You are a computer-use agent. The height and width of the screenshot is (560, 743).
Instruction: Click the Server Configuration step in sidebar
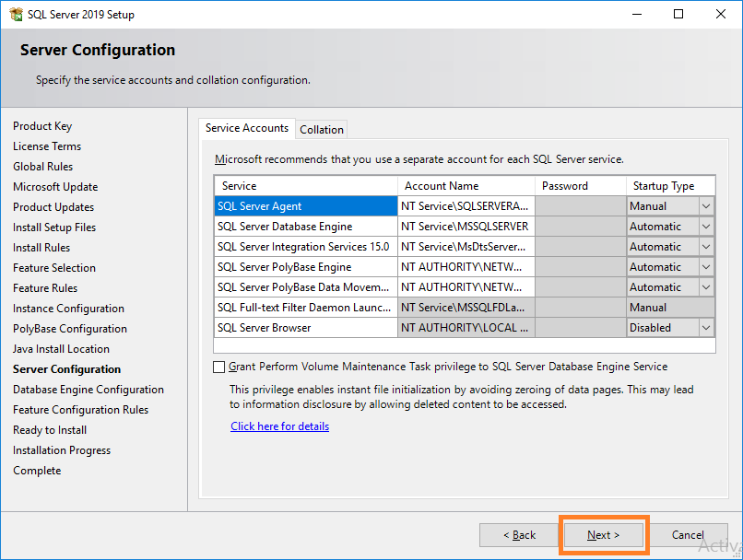pyautogui.click(x=66, y=369)
